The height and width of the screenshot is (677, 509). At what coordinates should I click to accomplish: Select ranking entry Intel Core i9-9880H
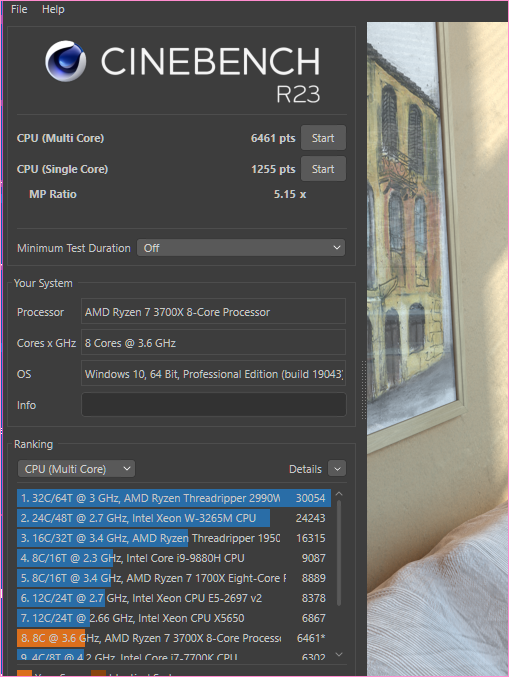click(x=174, y=558)
